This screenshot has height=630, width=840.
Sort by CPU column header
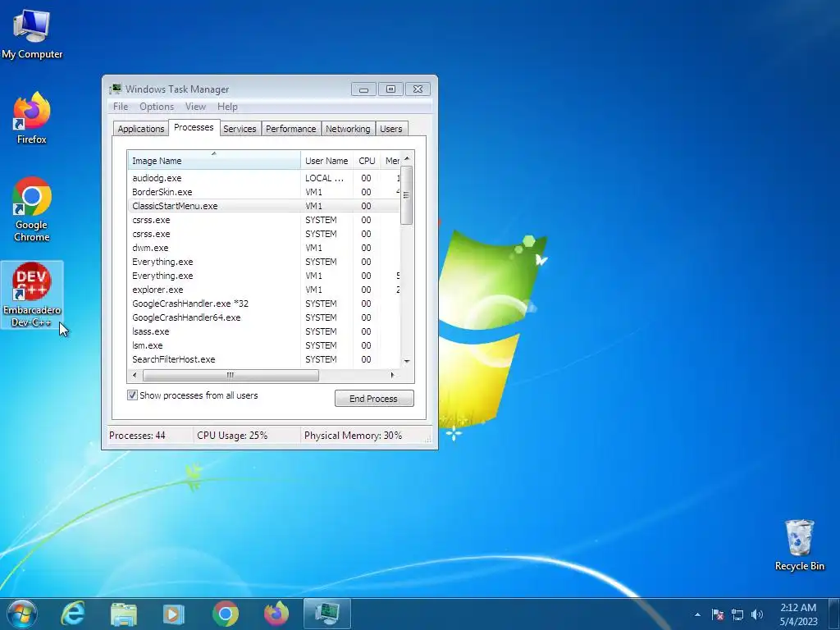(367, 160)
